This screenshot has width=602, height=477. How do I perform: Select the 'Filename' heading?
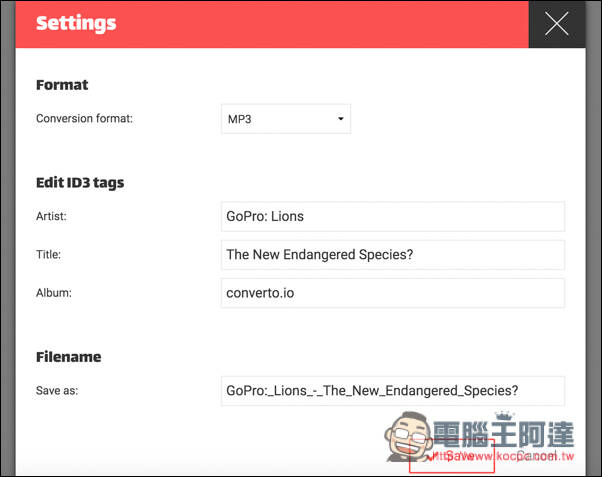[x=69, y=357]
